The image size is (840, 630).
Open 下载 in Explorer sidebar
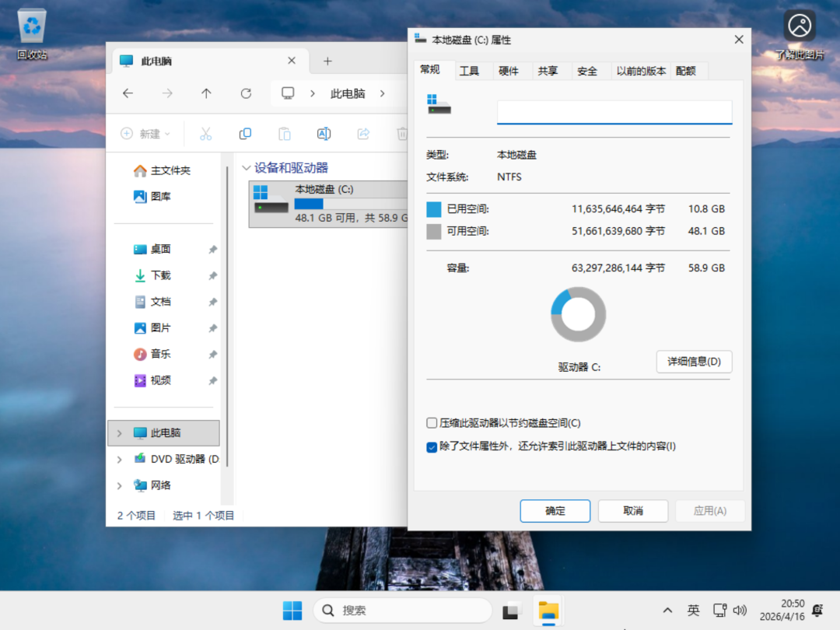pos(152,275)
